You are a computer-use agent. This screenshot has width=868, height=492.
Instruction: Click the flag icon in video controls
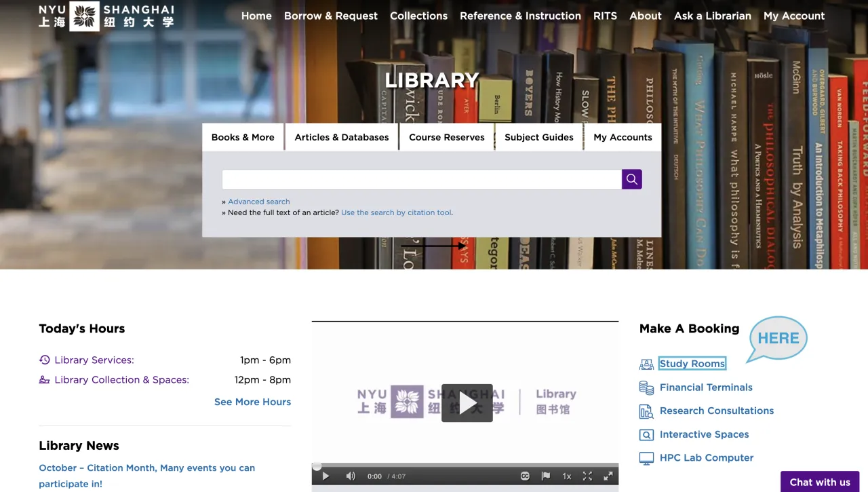[546, 476]
